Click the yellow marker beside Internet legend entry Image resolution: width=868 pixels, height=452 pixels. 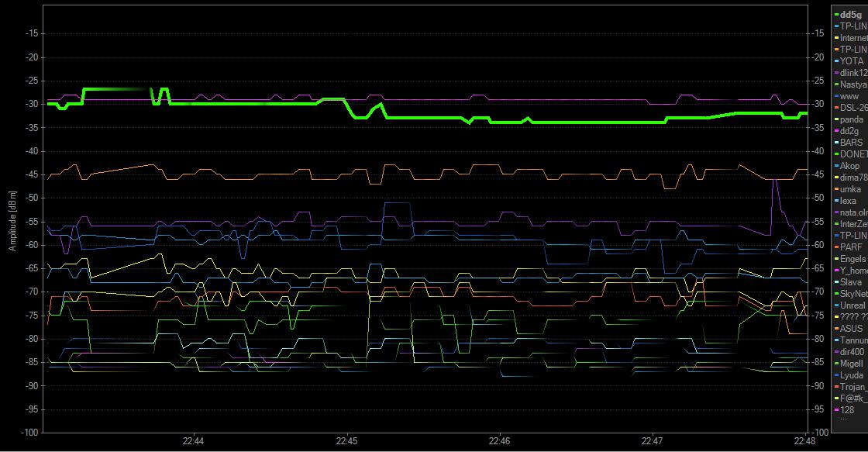[837, 38]
